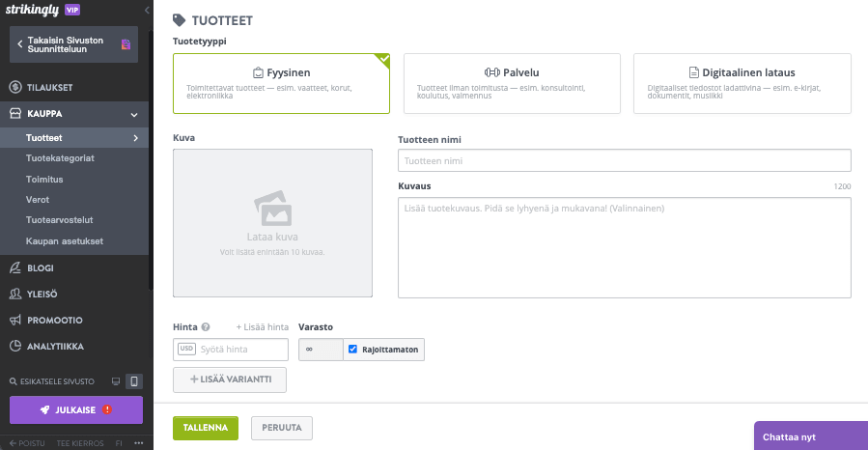The height and width of the screenshot is (450, 868).
Task: Select the Palvelu product type
Action: tap(511, 83)
